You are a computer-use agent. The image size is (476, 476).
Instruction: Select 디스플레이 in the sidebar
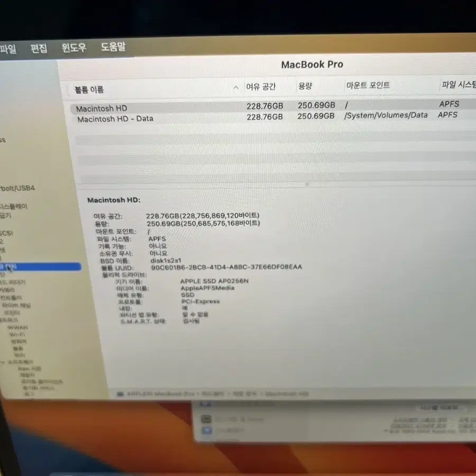(14, 207)
